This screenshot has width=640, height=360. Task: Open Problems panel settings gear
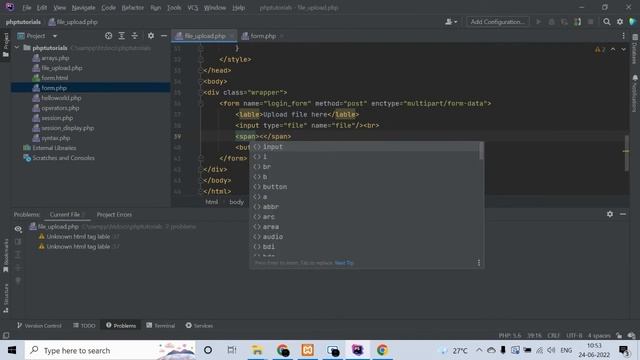tap(610, 214)
